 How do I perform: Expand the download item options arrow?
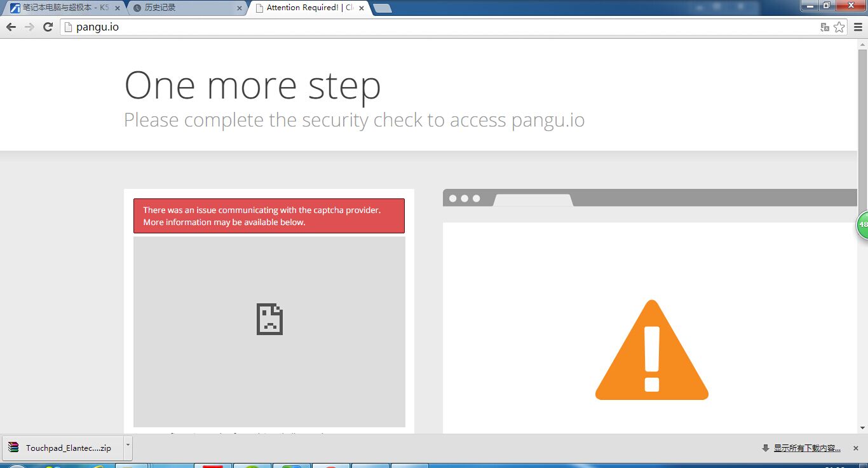(x=128, y=448)
